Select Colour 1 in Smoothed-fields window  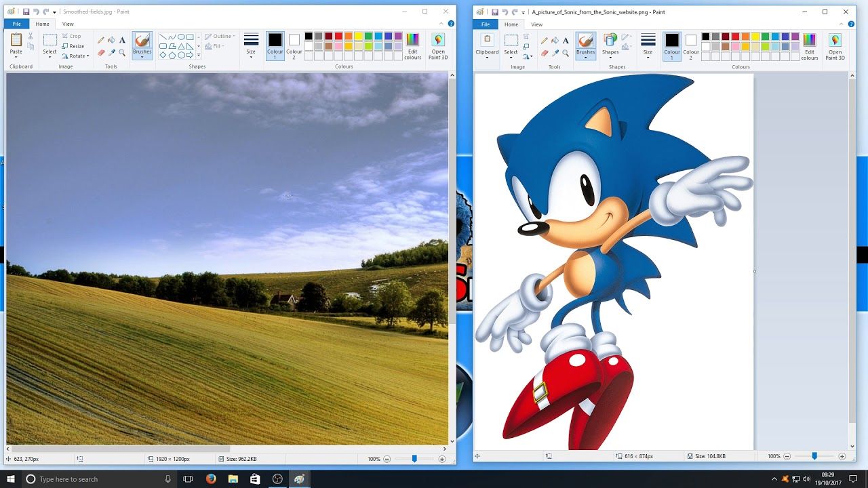tap(275, 46)
